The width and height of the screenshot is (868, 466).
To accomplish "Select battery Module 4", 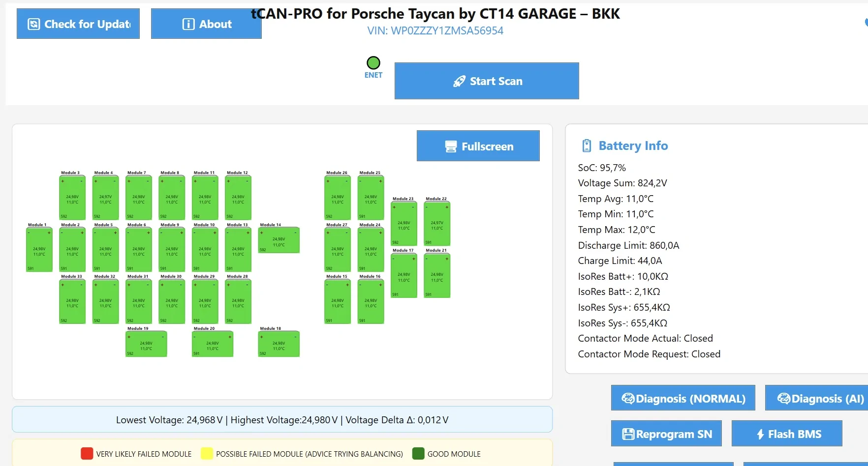I will tap(105, 198).
